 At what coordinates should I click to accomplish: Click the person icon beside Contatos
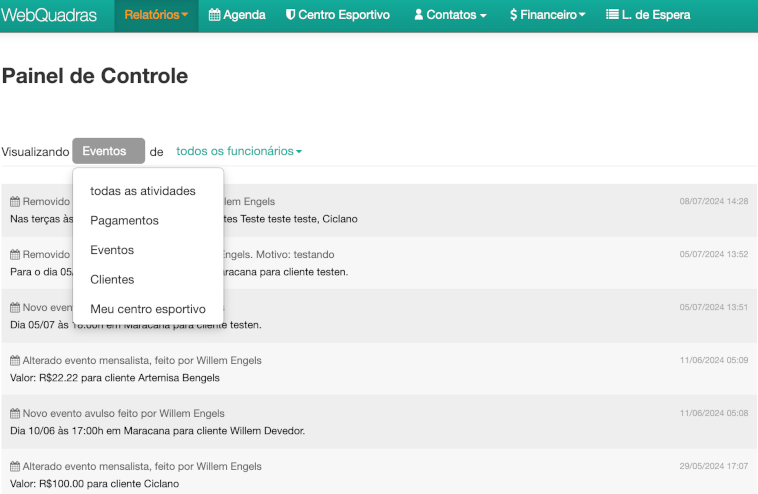419,15
